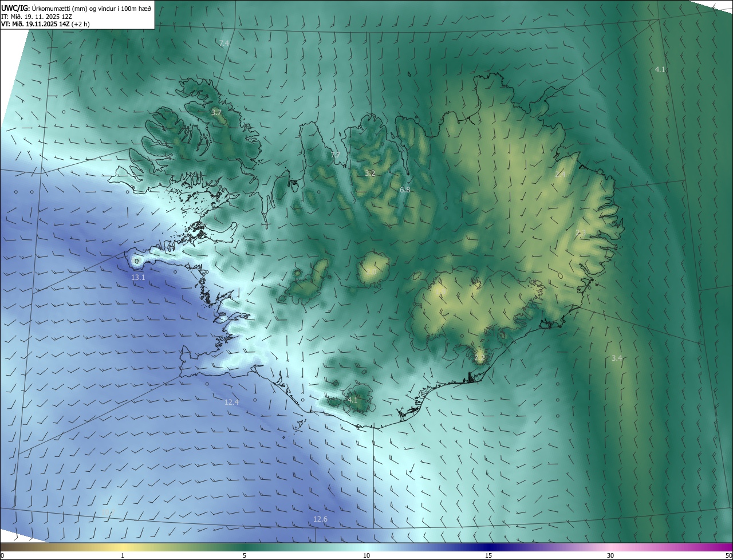This screenshot has height=560, width=733.
Task: Click the 7.7 value in north Iceland
Action: (336, 155)
